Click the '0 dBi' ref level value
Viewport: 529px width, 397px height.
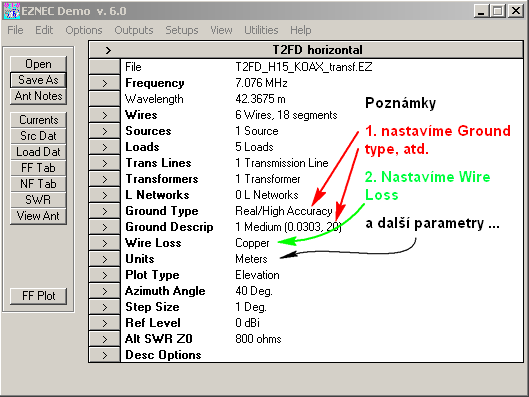(247, 323)
